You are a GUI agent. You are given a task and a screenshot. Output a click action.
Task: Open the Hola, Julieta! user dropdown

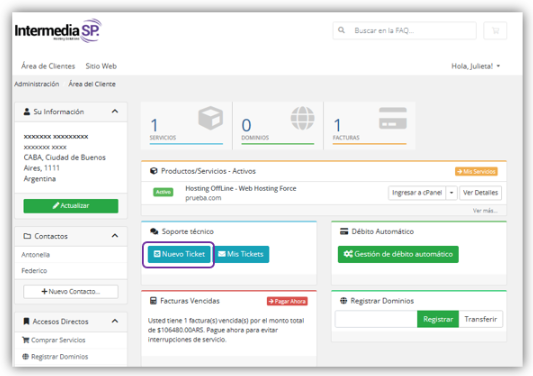pyautogui.click(x=475, y=66)
